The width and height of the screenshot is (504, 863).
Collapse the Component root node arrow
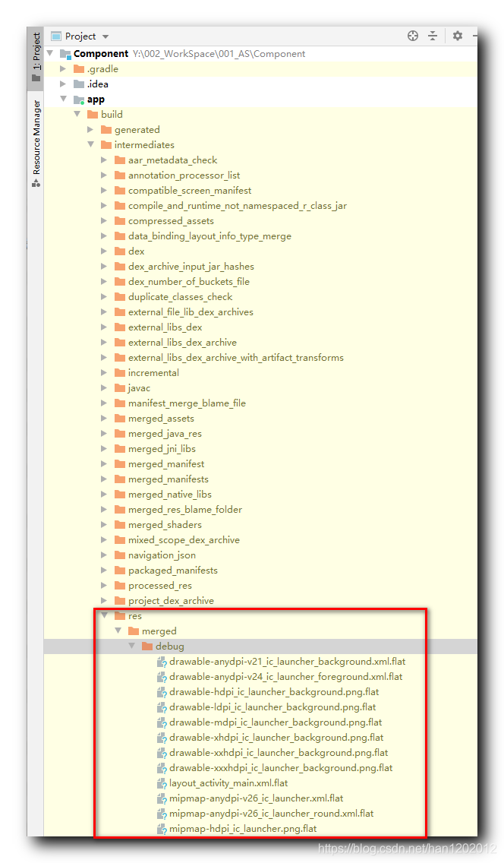point(50,53)
